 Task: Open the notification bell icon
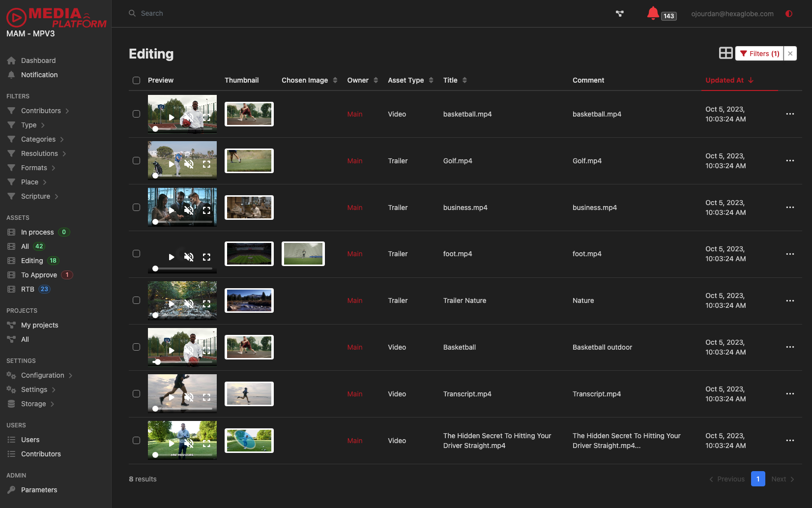[x=653, y=13]
